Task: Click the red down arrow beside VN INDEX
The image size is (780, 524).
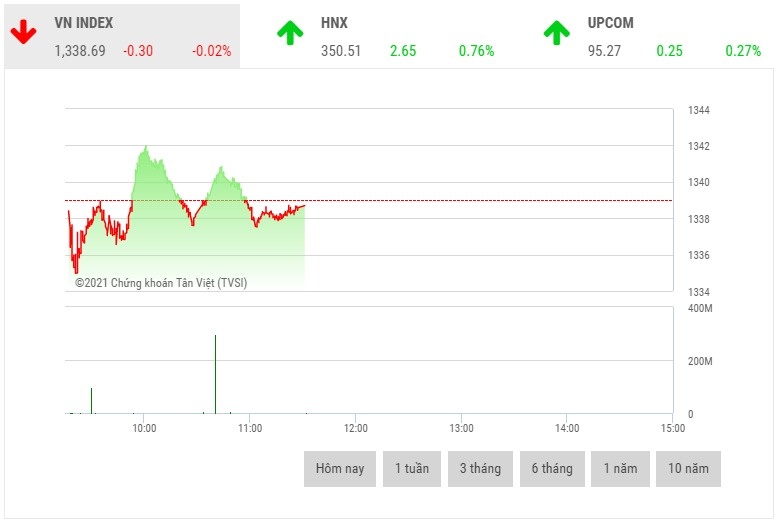Action: 23,33
